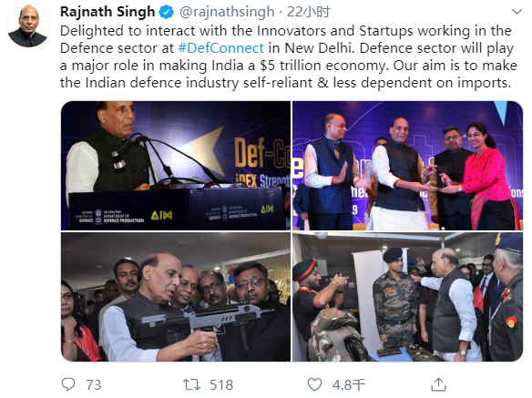532x398 pixels.
Task: Click the tweet body text about defence sector
Action: click(289, 56)
